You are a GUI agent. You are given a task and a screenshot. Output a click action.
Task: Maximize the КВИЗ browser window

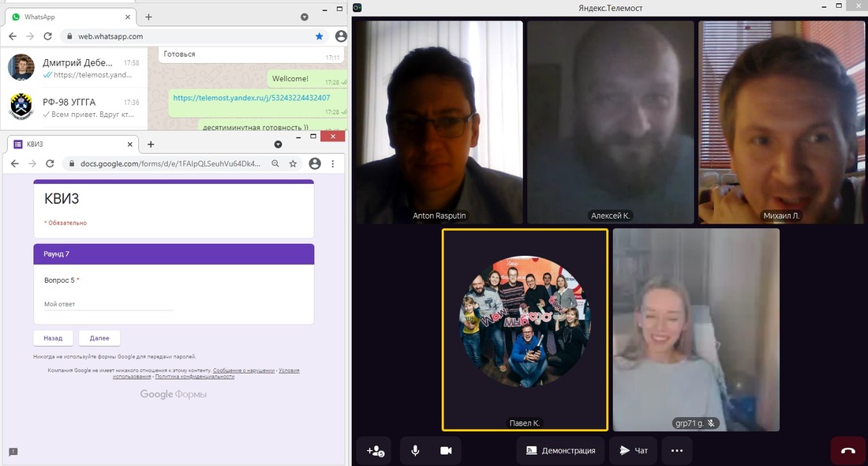[313, 137]
